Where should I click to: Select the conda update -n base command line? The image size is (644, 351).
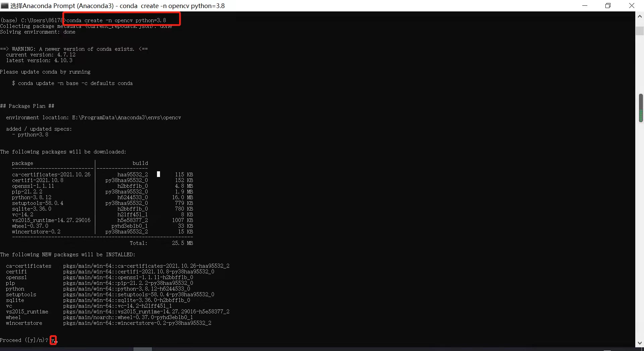72,83
